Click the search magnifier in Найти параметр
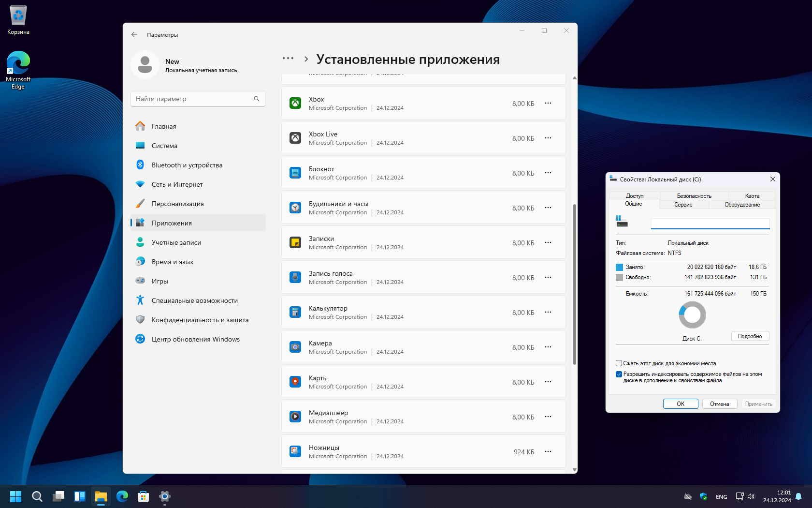Viewport: 812px width, 508px height. pos(257,99)
